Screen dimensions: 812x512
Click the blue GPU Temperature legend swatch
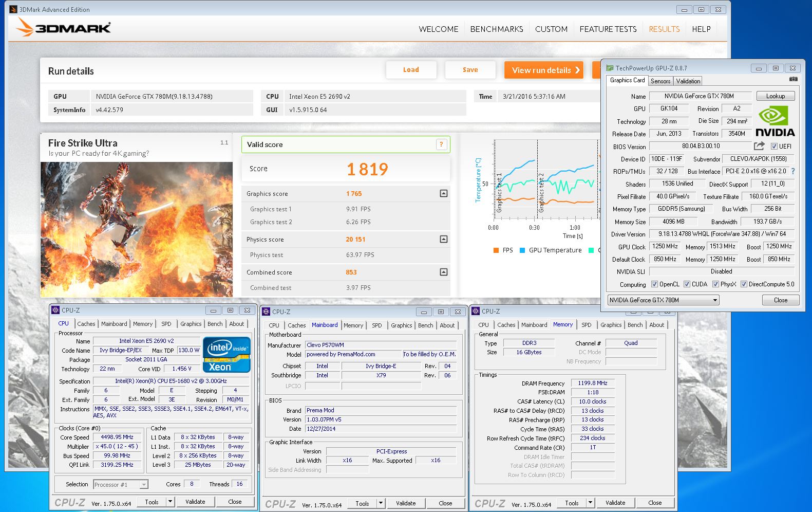coord(522,250)
